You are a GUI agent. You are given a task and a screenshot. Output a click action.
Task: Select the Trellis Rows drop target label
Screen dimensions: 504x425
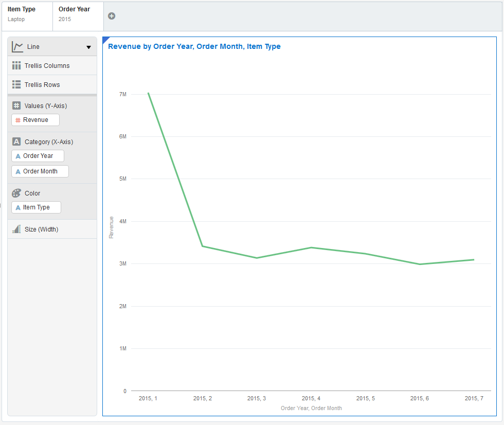[42, 84]
